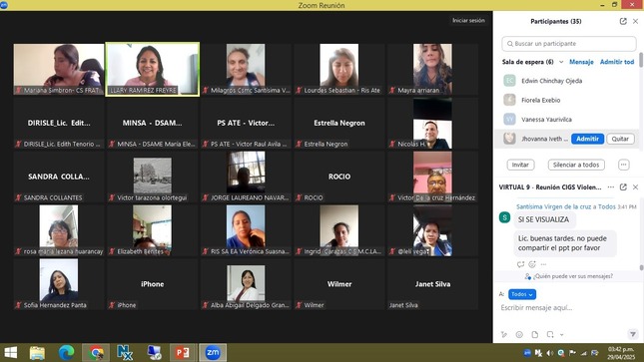Click the screenshot capture icon in chat
644x362 pixels.
550,334
